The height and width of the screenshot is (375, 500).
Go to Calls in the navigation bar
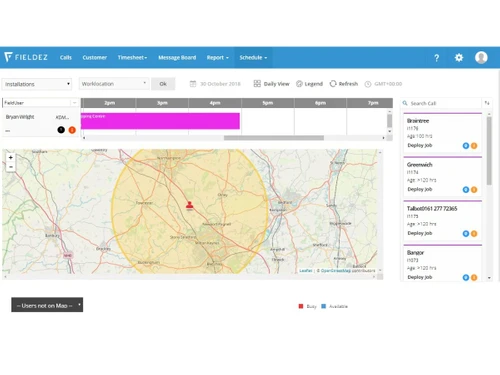(66, 58)
